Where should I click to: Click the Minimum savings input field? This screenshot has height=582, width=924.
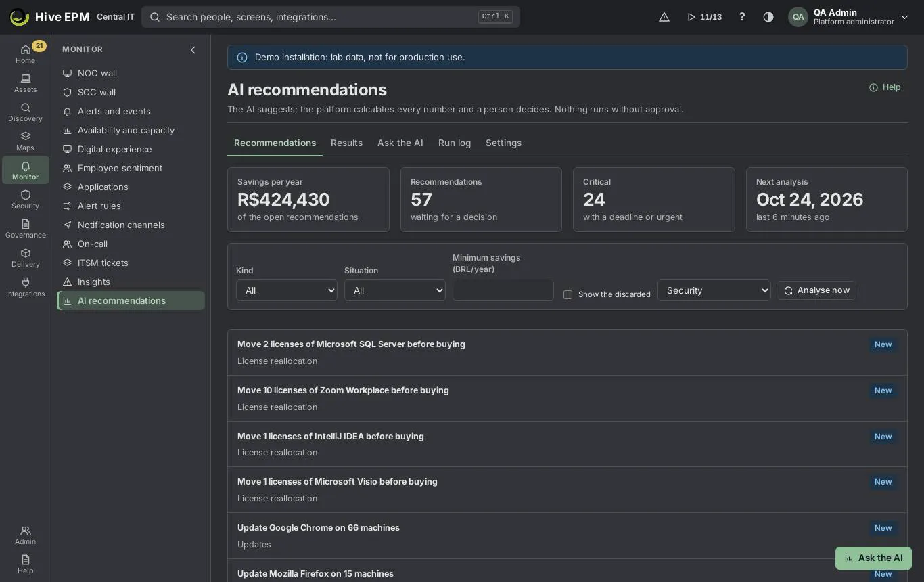(503, 290)
